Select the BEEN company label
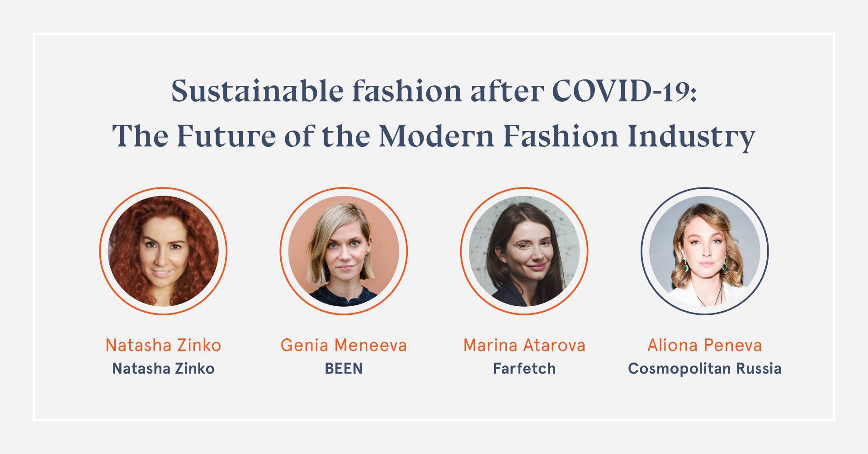 point(344,369)
